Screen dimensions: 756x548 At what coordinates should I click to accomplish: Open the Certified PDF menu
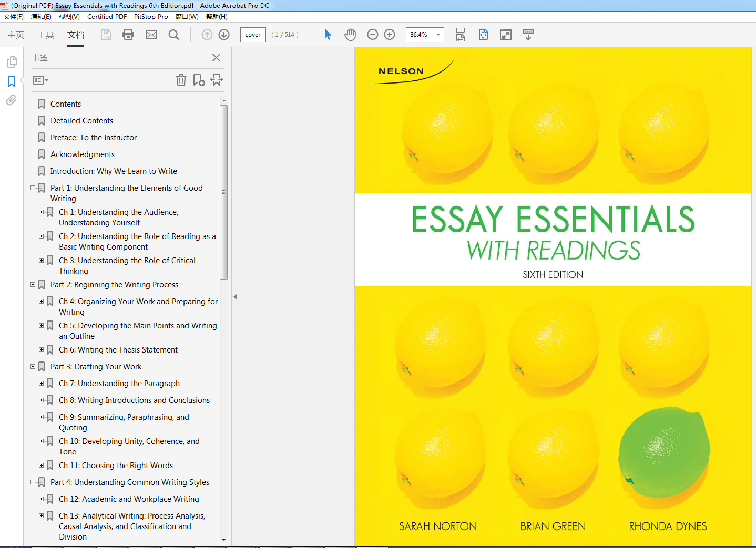(107, 17)
